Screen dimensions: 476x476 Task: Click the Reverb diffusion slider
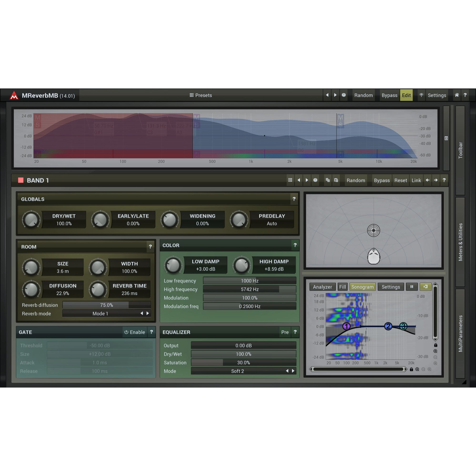pyautogui.click(x=107, y=305)
